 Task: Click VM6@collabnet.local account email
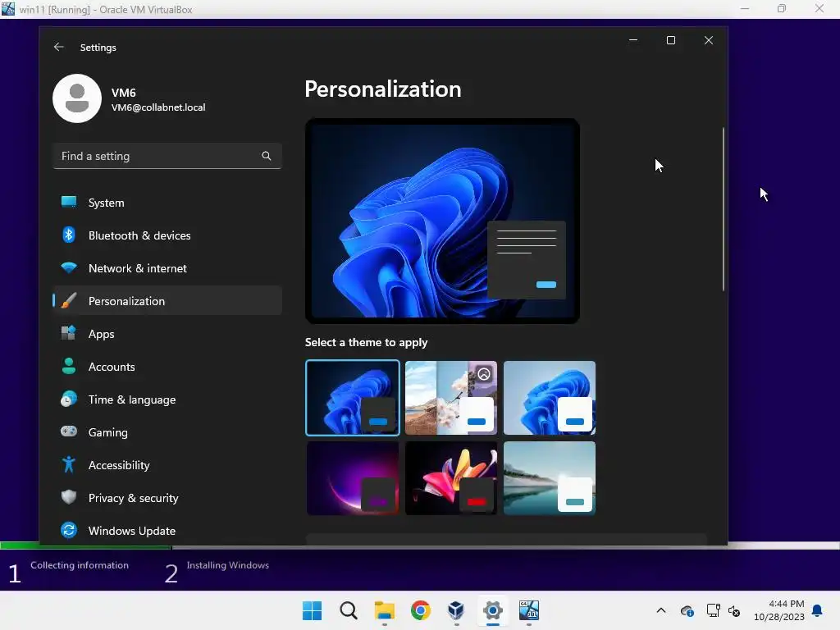pyautogui.click(x=158, y=107)
